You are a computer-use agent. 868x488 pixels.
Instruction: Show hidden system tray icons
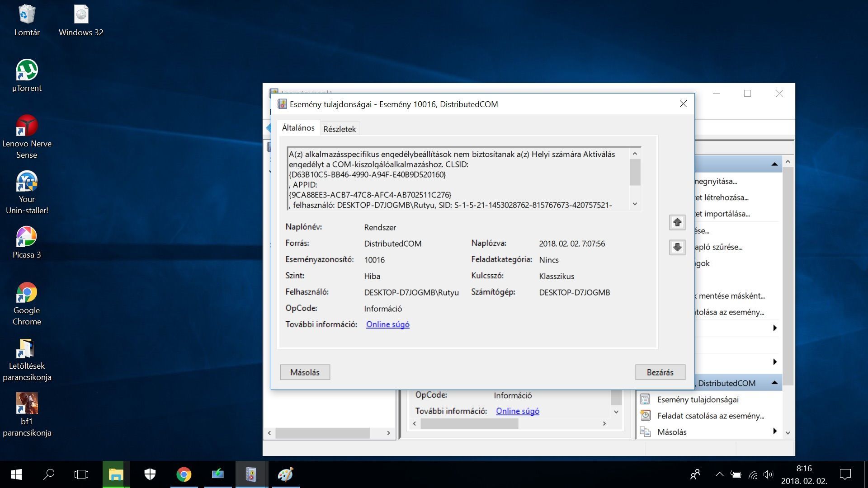click(719, 474)
